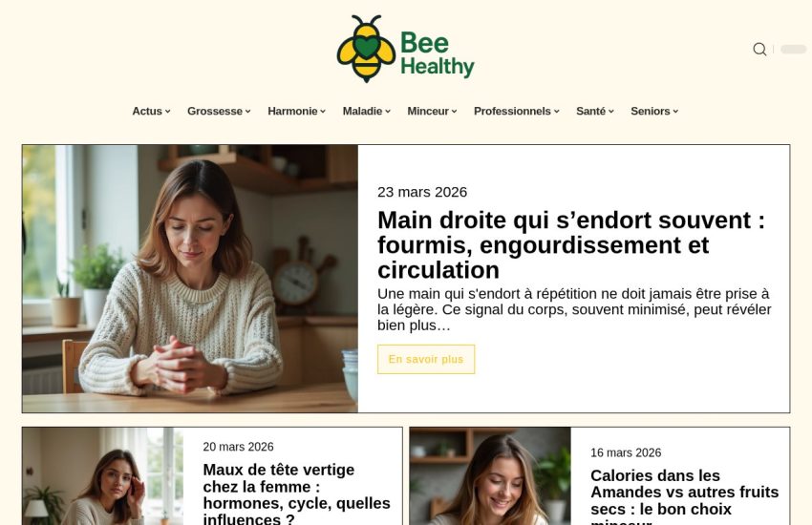Open the Santé menu item
The width and height of the screenshot is (812, 525).
[x=595, y=112]
